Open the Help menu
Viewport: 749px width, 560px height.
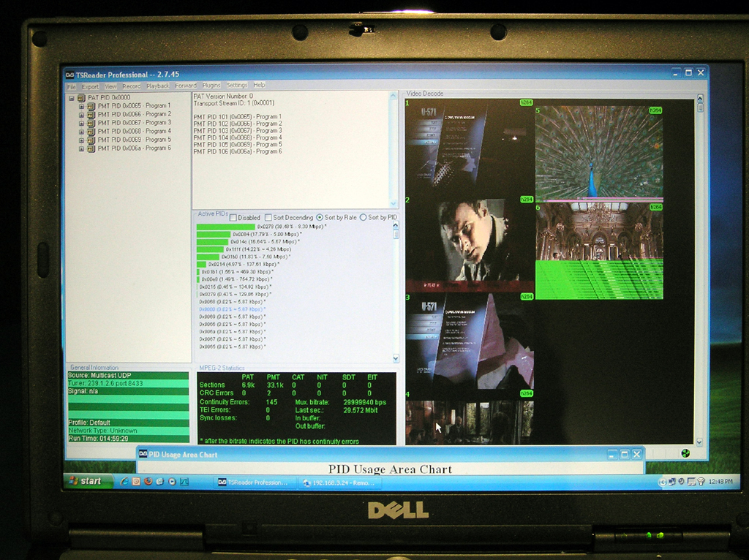click(x=260, y=85)
